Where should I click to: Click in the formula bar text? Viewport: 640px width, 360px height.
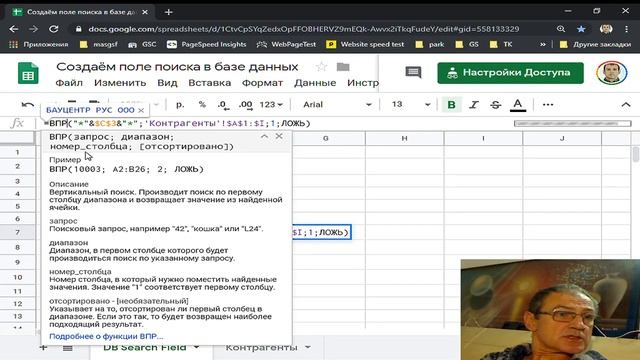[180, 123]
